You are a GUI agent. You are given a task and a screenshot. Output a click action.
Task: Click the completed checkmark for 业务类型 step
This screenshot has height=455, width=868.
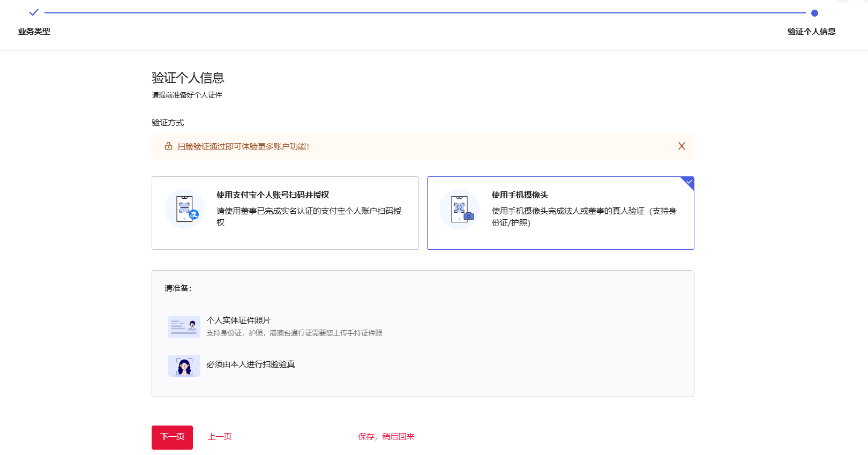click(34, 12)
